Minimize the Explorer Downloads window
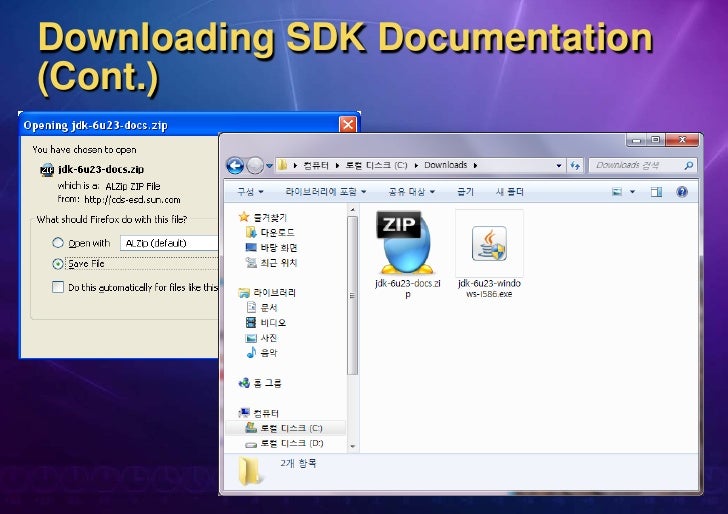The image size is (728, 514). [x=636, y=140]
